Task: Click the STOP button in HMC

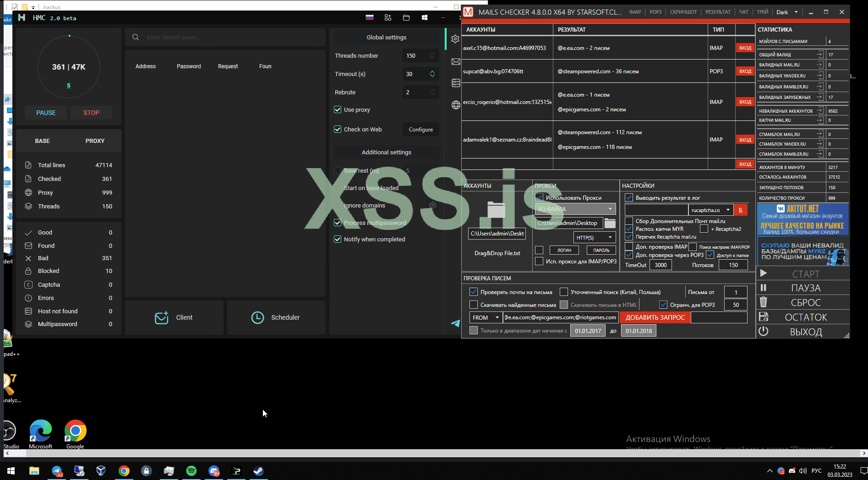Action: click(x=91, y=113)
